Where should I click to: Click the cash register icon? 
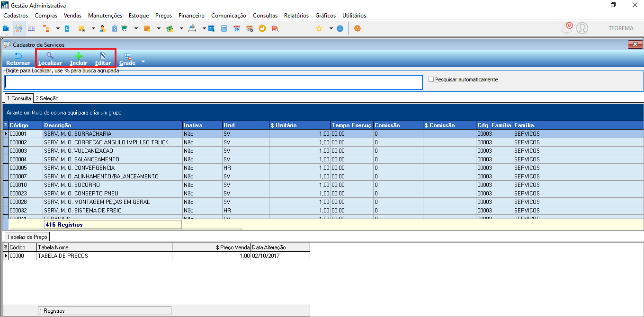(x=192, y=28)
